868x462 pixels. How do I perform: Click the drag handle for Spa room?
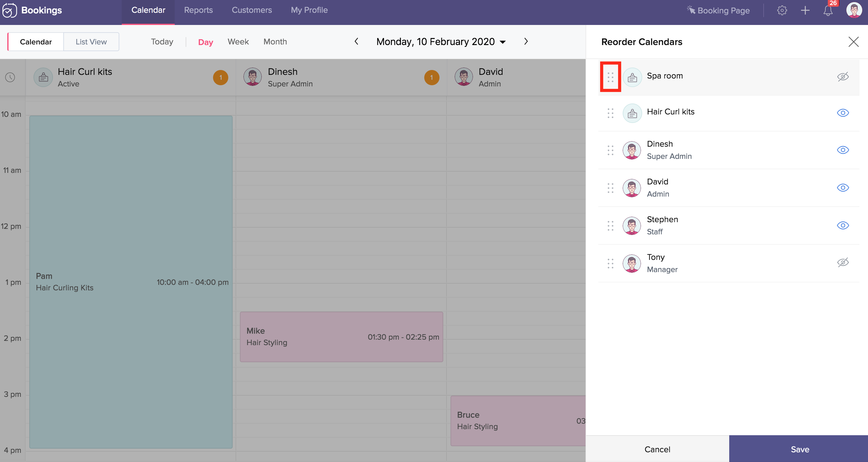coord(610,77)
